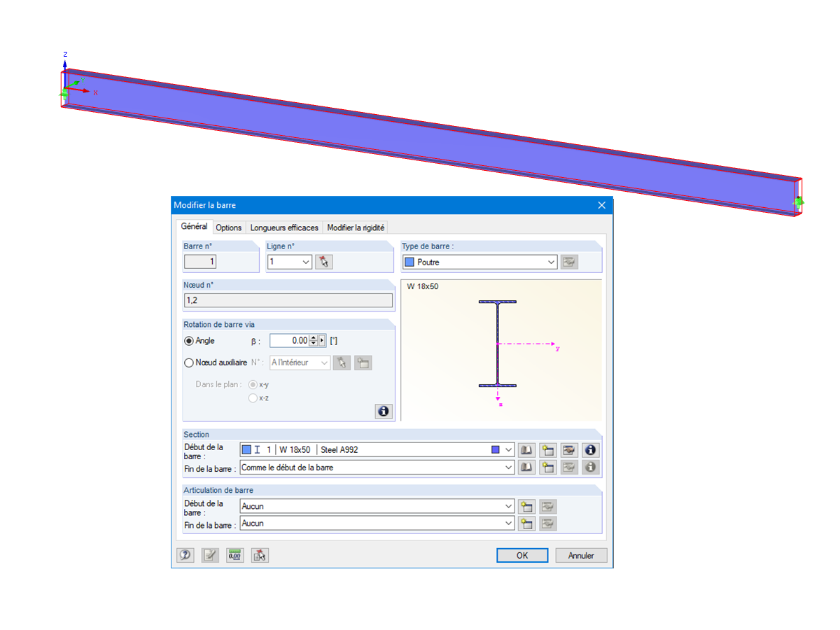Click the Barre n° field

200,262
